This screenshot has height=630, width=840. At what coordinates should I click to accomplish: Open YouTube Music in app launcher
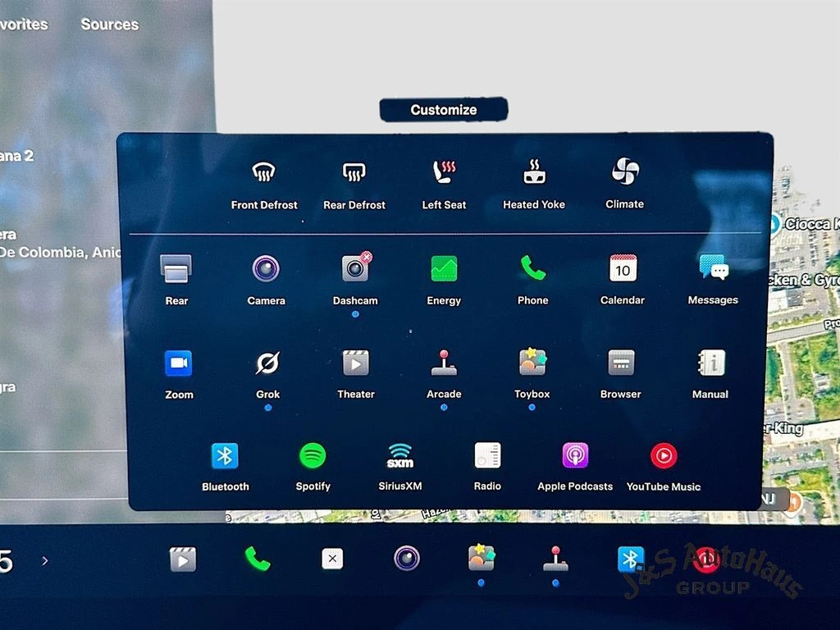click(x=664, y=456)
